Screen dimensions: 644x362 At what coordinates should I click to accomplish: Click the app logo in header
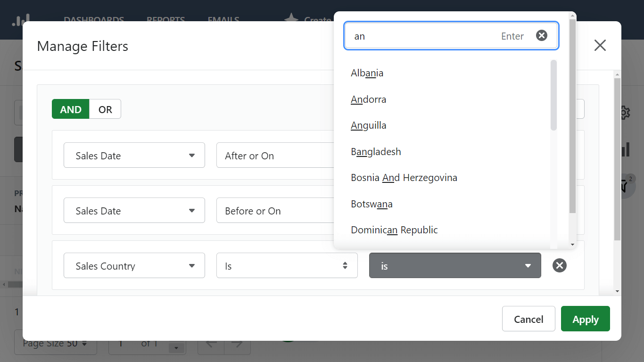click(x=21, y=20)
